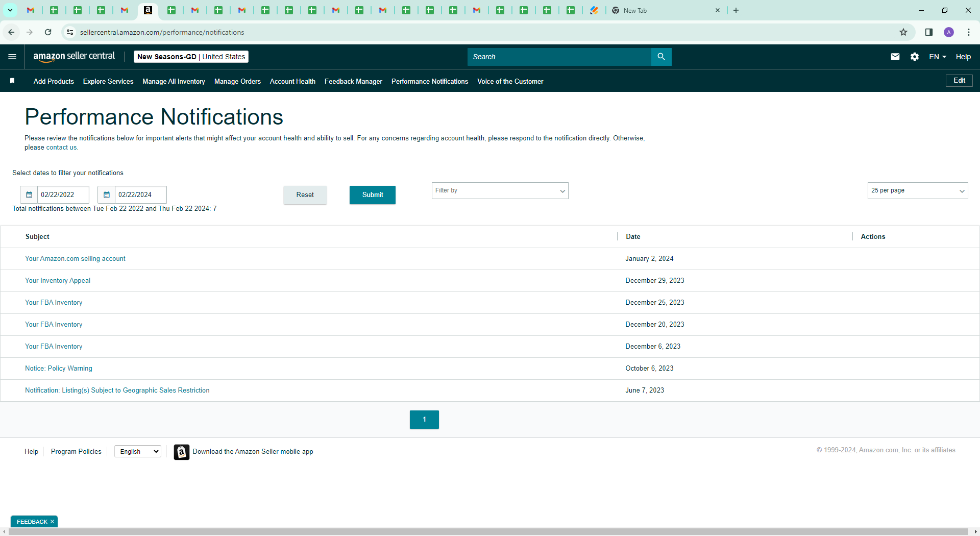Open Notice: Policy Warning notification
Screen dimensions: 980x536
pyautogui.click(x=59, y=369)
